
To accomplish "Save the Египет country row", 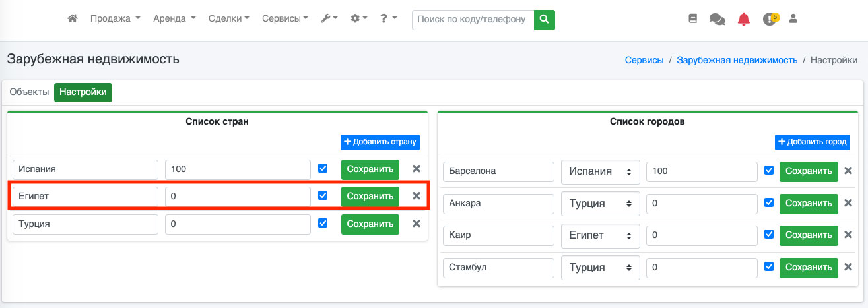I will [370, 196].
